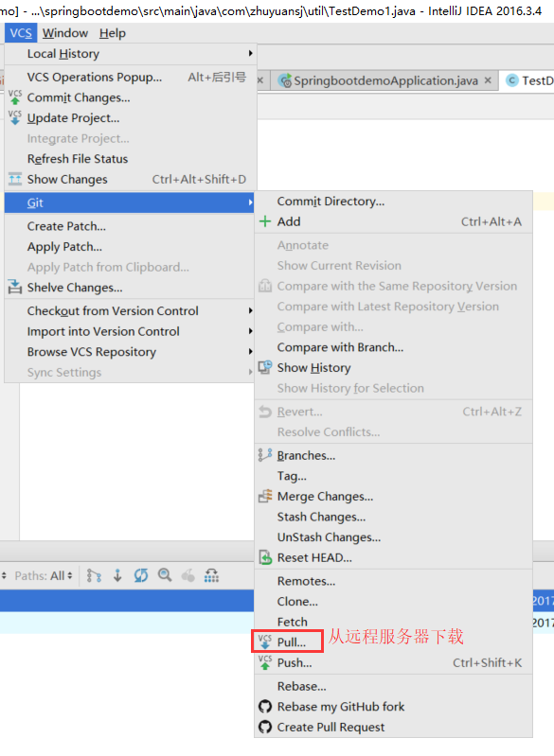Expand Browse VCS Repository submenu

pos(250,351)
